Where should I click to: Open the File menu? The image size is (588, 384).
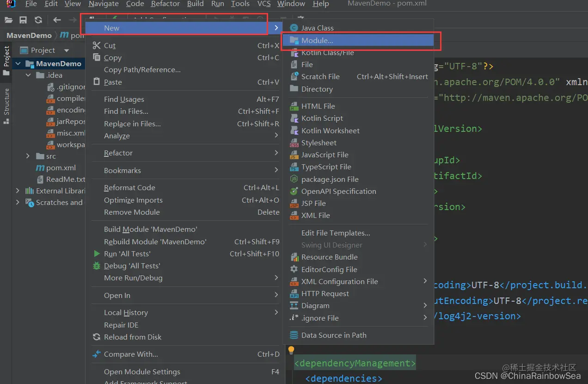pos(31,4)
